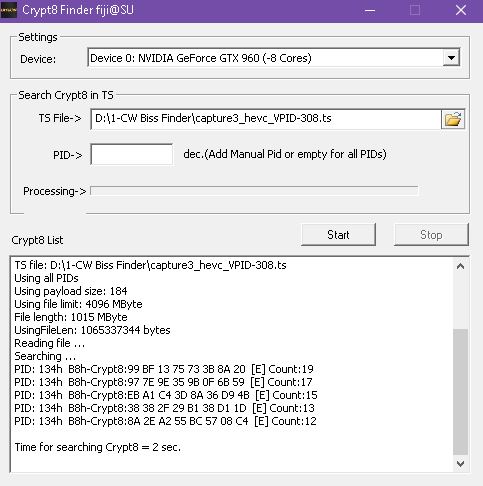Viewport: 483px width, 486px height.
Task: Focus the PID input field
Action: [132, 154]
